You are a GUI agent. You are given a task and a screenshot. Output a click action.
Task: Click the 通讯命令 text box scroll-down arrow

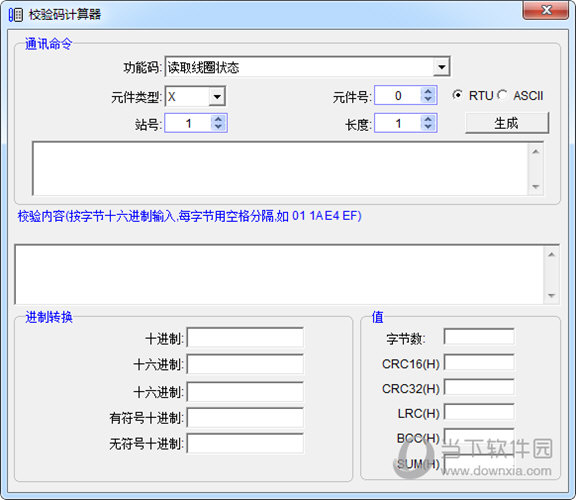tap(536, 187)
